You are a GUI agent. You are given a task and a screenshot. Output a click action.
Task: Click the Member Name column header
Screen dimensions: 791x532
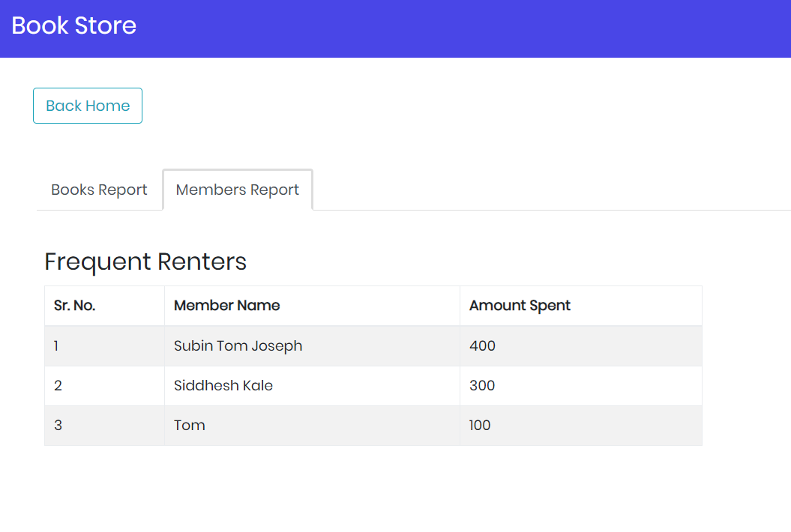(312, 306)
